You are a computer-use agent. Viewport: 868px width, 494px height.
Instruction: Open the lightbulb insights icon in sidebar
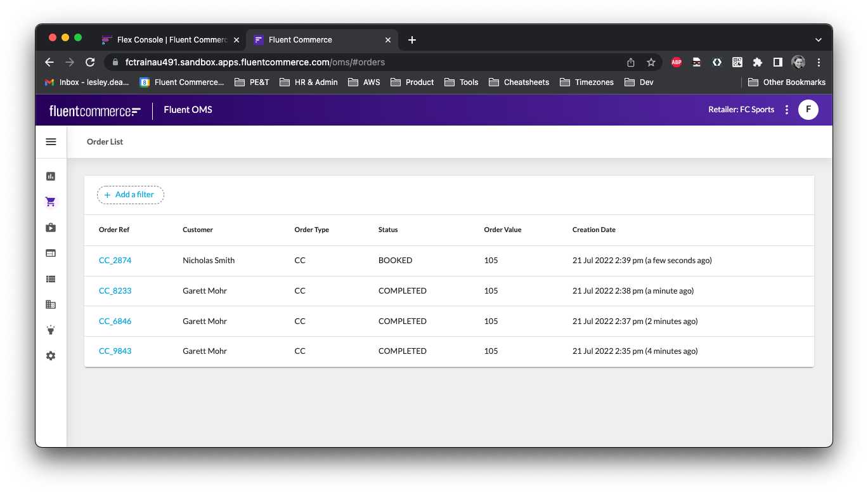click(51, 330)
